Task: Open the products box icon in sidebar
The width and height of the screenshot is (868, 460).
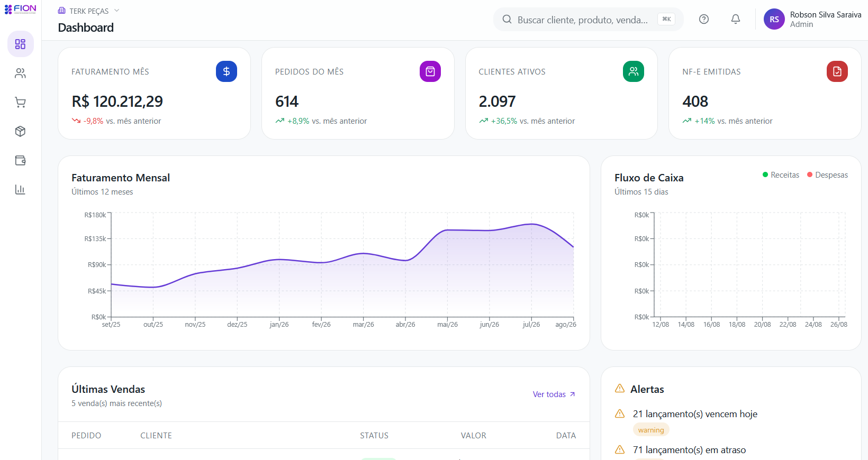Action: coord(21,131)
